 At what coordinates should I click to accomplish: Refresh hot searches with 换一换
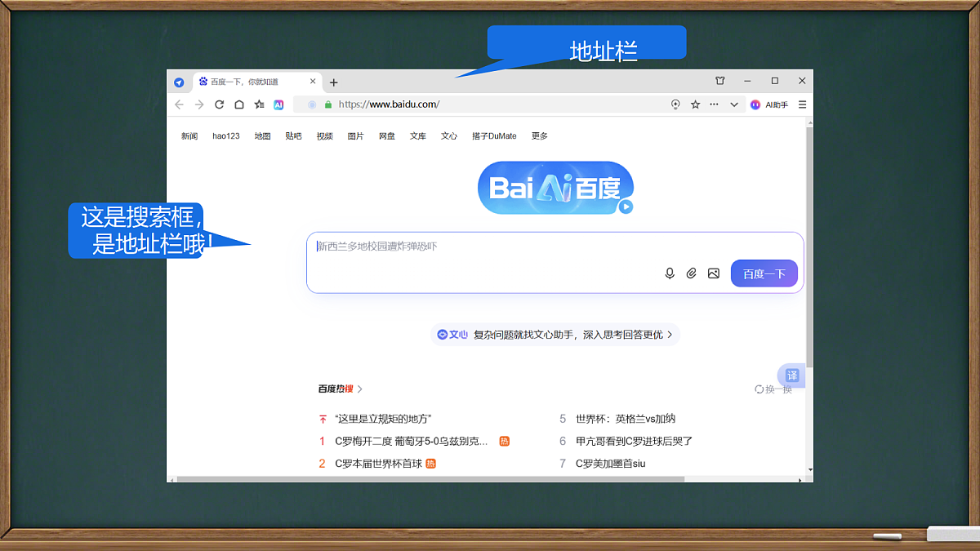coord(773,389)
